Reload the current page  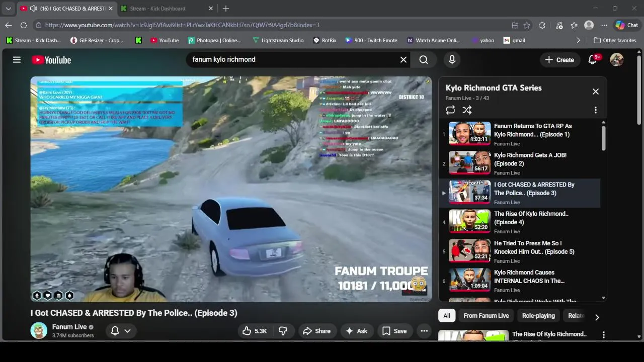[x=24, y=25]
